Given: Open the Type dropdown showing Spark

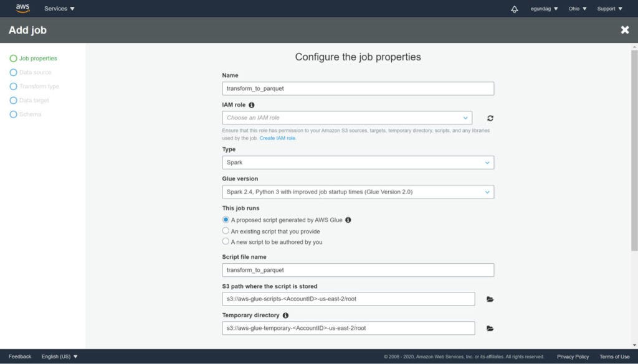Looking at the screenshot, I should click(358, 162).
